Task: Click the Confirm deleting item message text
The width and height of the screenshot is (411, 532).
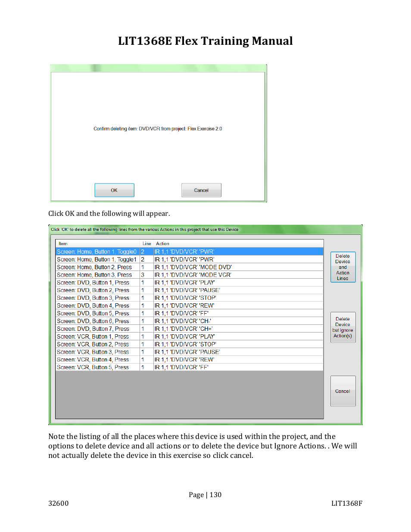Action: [x=158, y=129]
